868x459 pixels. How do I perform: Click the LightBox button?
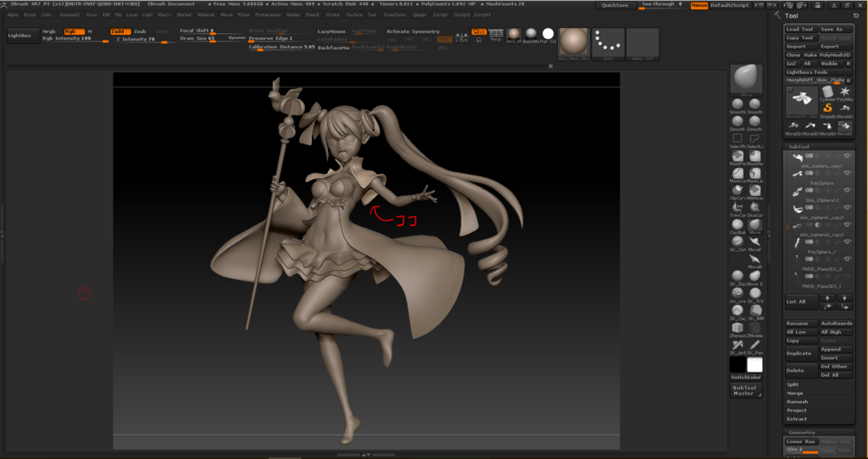[x=23, y=36]
